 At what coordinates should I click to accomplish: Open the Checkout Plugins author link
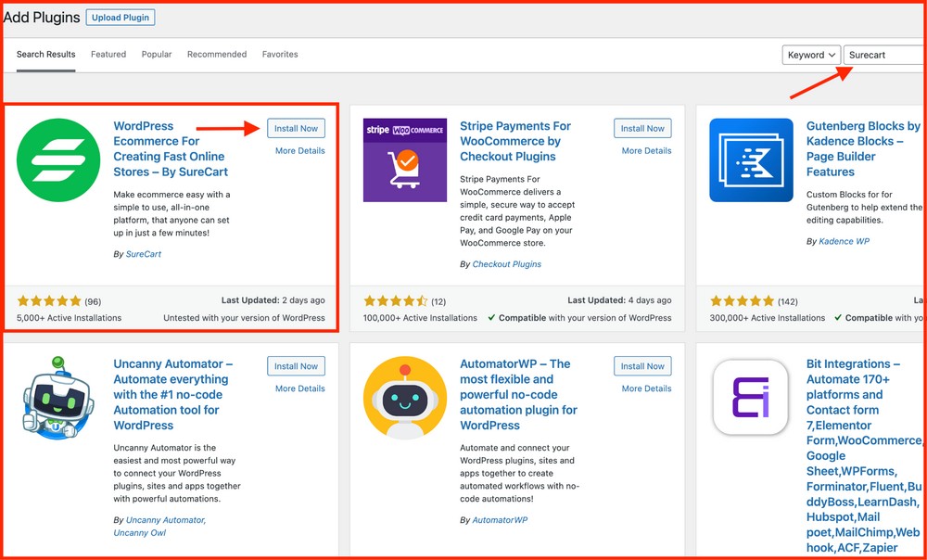coord(506,264)
